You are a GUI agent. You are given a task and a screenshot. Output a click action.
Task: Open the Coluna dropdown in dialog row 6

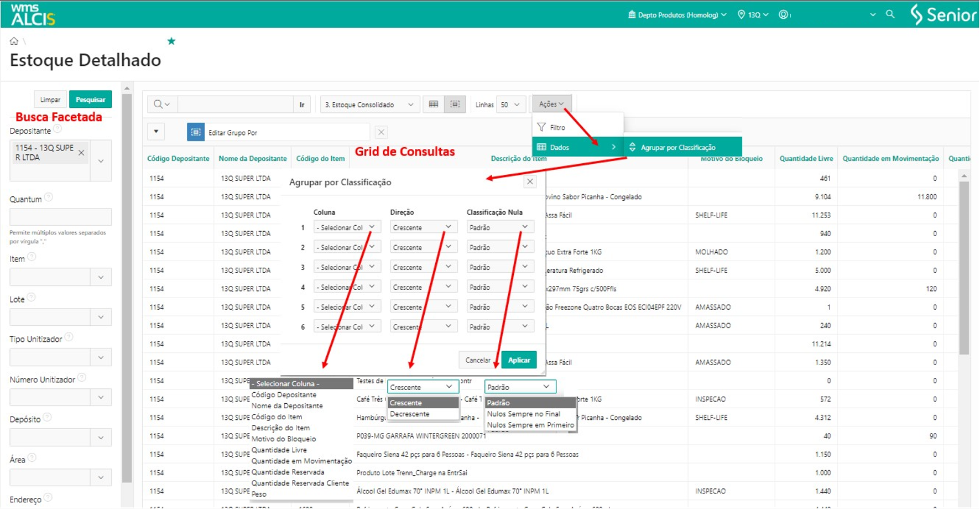pyautogui.click(x=347, y=327)
